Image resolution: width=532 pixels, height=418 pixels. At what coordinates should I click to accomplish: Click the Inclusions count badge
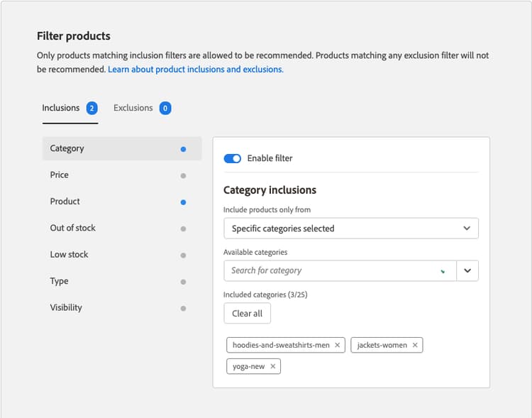point(92,109)
